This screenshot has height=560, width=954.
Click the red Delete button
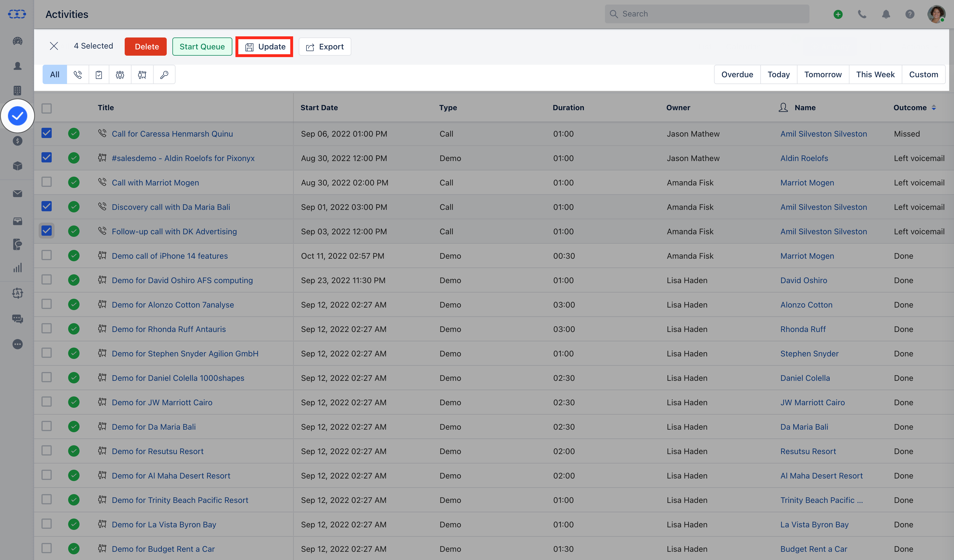click(146, 47)
